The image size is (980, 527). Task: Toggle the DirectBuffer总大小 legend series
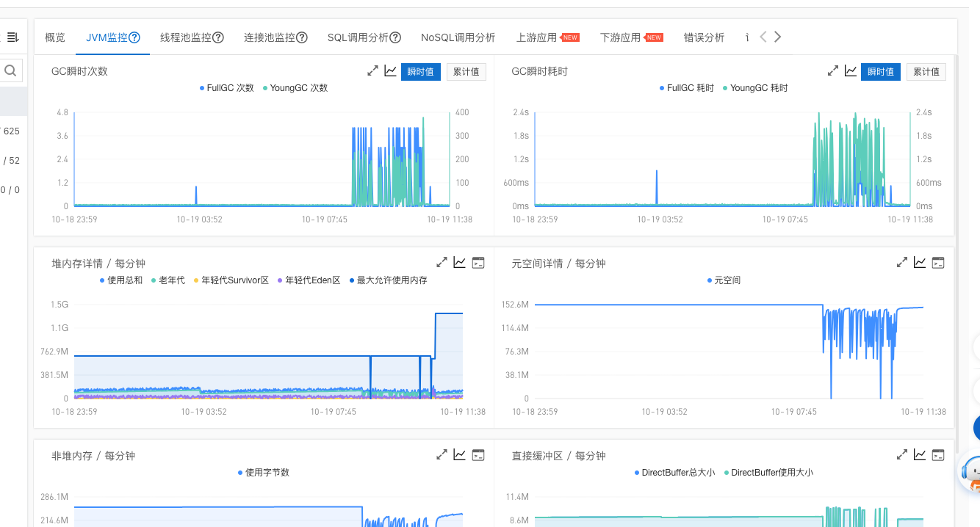coord(674,473)
